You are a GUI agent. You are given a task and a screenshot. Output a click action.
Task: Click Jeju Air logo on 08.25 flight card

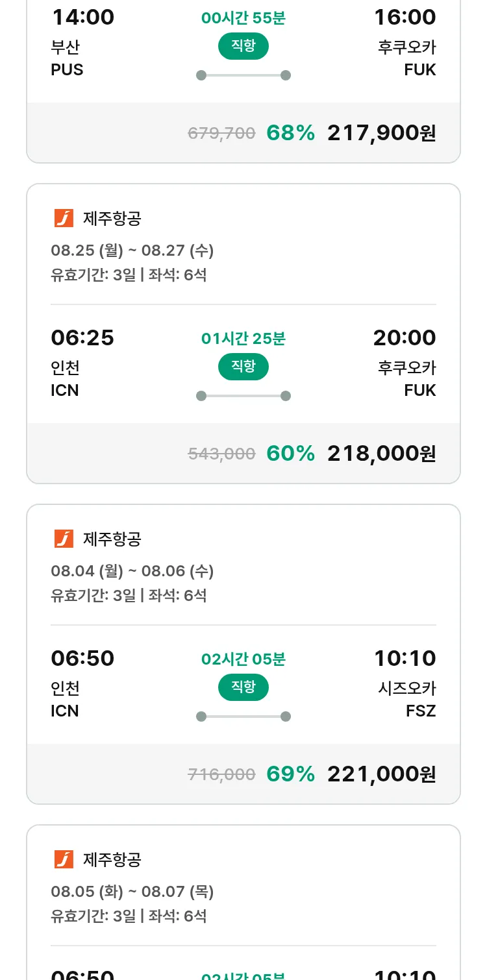click(x=64, y=218)
